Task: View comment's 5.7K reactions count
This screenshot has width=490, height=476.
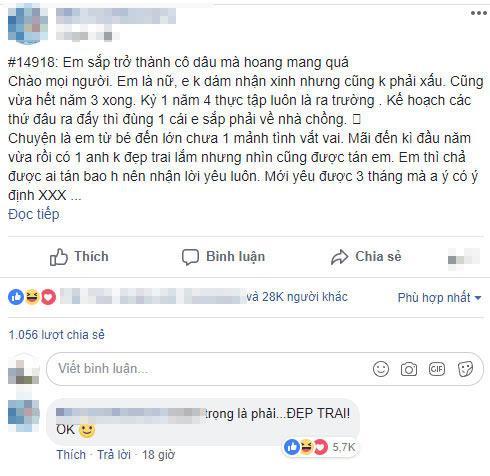Action: pos(344,447)
